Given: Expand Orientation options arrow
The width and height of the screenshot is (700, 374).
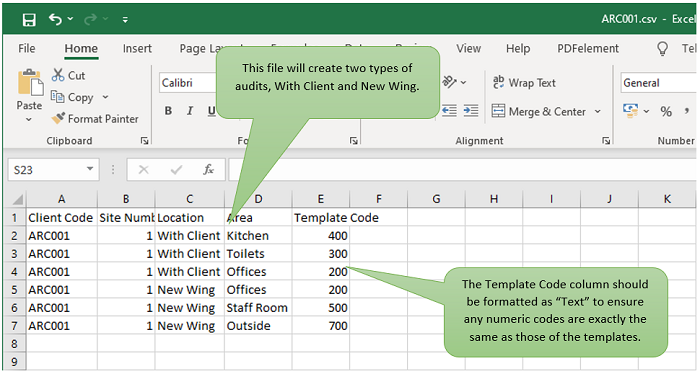Looking at the screenshot, I should click(463, 83).
